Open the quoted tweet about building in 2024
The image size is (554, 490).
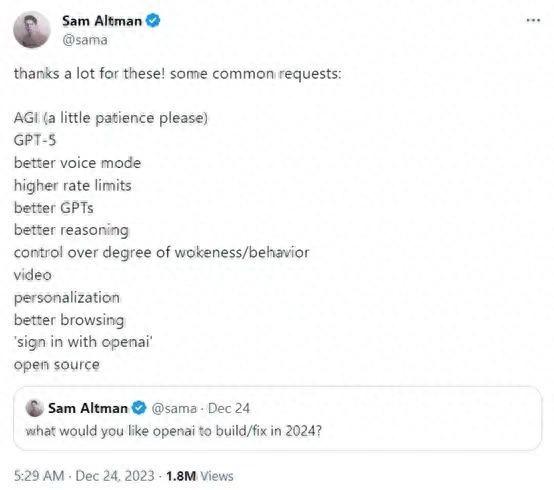click(x=277, y=419)
